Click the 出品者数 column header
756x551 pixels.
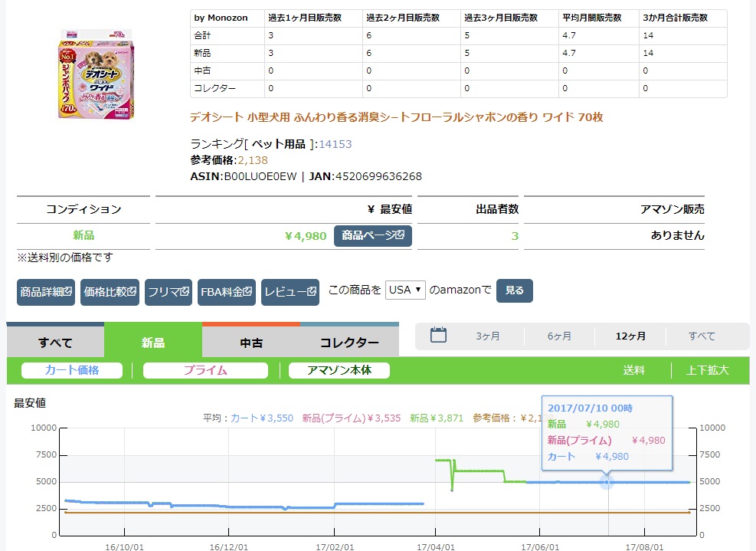pos(497,209)
